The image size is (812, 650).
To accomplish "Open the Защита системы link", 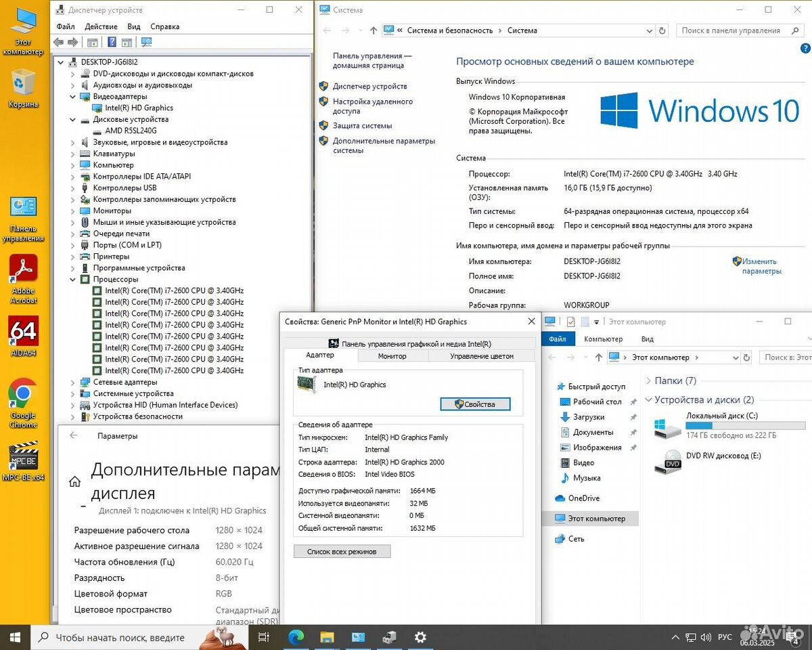I will click(362, 125).
